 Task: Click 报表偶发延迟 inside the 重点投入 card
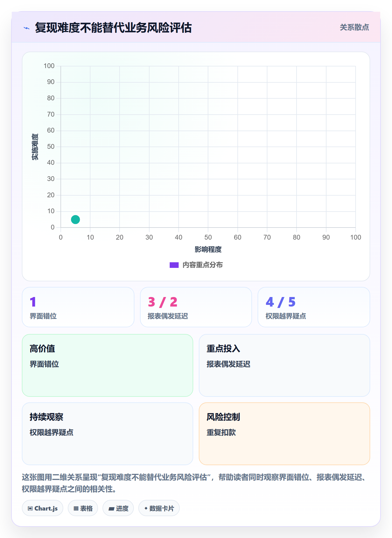[x=228, y=364]
